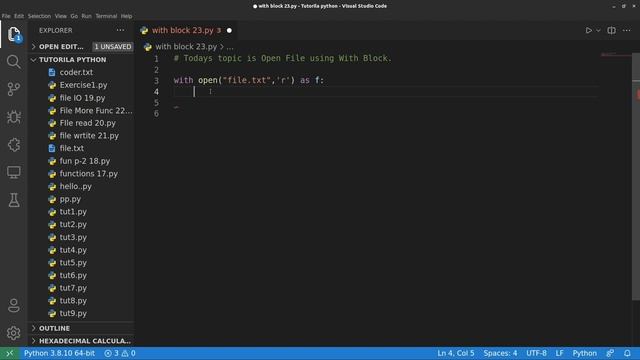The image size is (640, 360).
Task: Open Explorer Views and More Actions
Action: click(120, 30)
